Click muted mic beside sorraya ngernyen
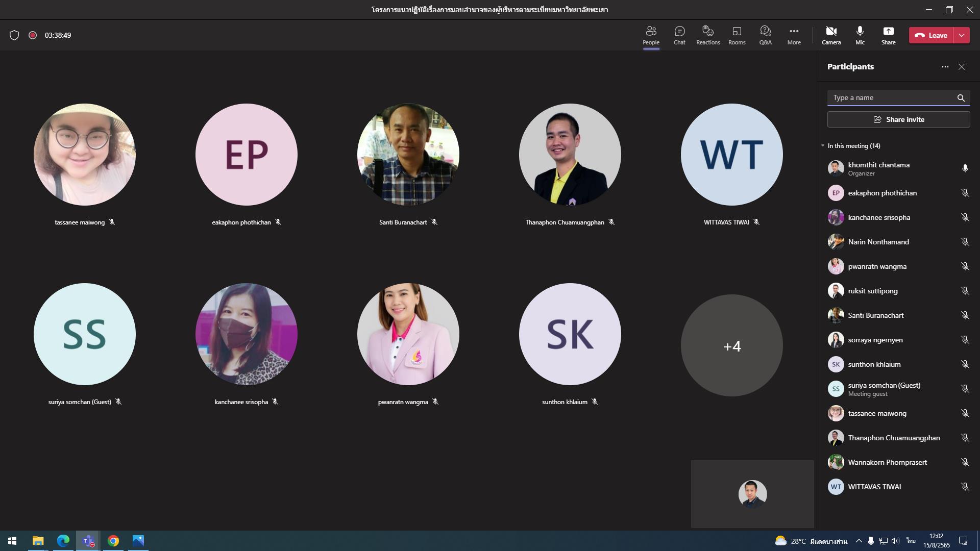The height and width of the screenshot is (551, 980). (x=965, y=340)
